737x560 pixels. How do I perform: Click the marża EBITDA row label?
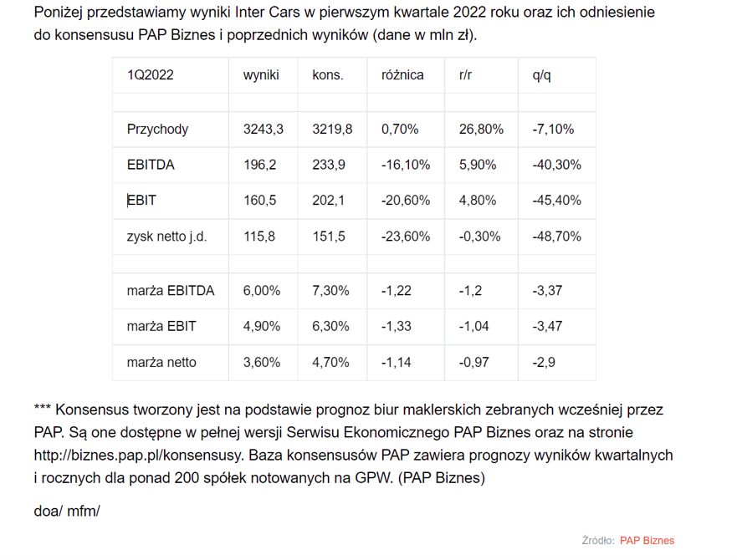point(171,291)
